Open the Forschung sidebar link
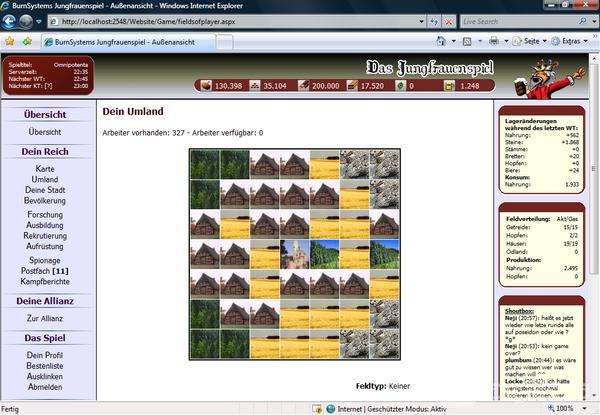This screenshot has height=415, width=600. (45, 215)
